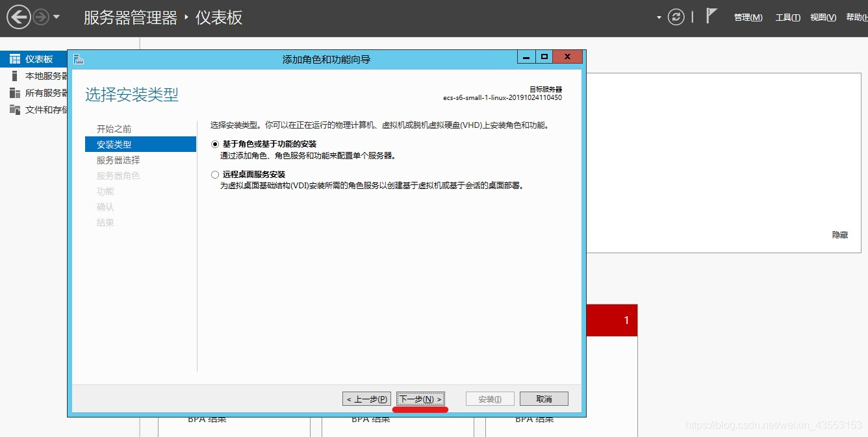Open the 管理(M) menu
The width and height of the screenshot is (868, 437).
coord(748,18)
